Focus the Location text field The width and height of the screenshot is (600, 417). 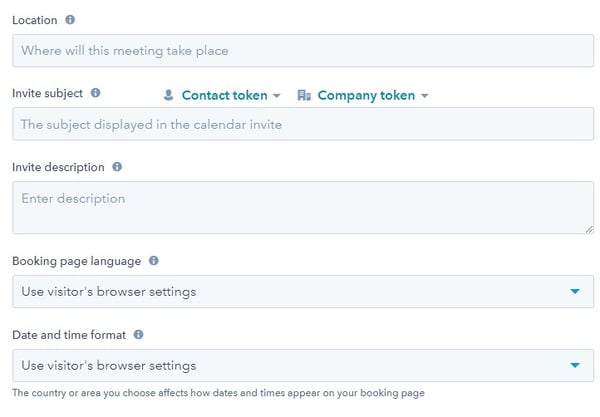(302, 50)
